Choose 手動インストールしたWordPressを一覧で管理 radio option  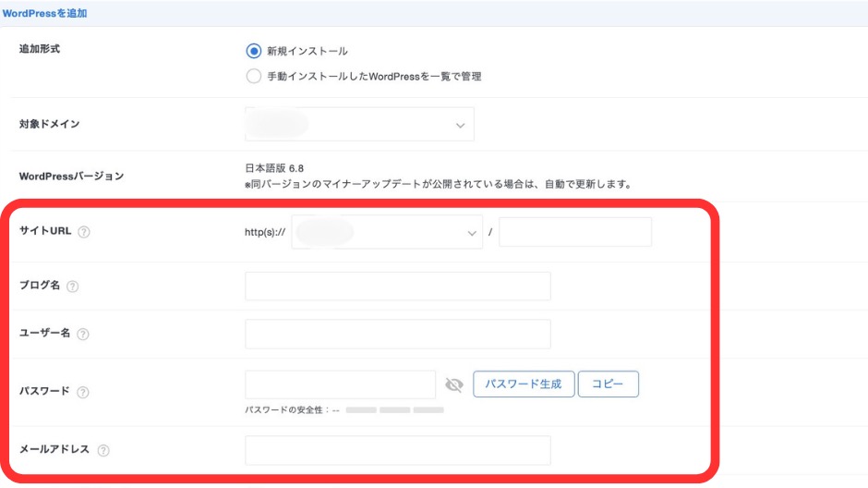tap(254, 76)
